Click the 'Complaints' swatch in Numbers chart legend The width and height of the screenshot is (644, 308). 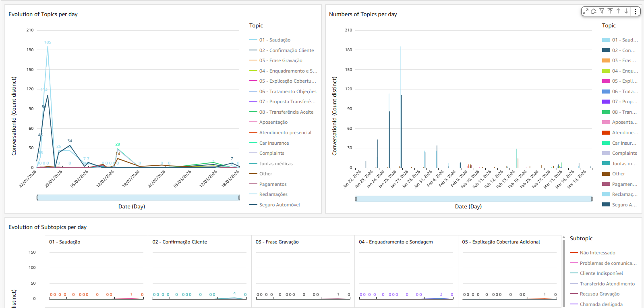[606, 153]
